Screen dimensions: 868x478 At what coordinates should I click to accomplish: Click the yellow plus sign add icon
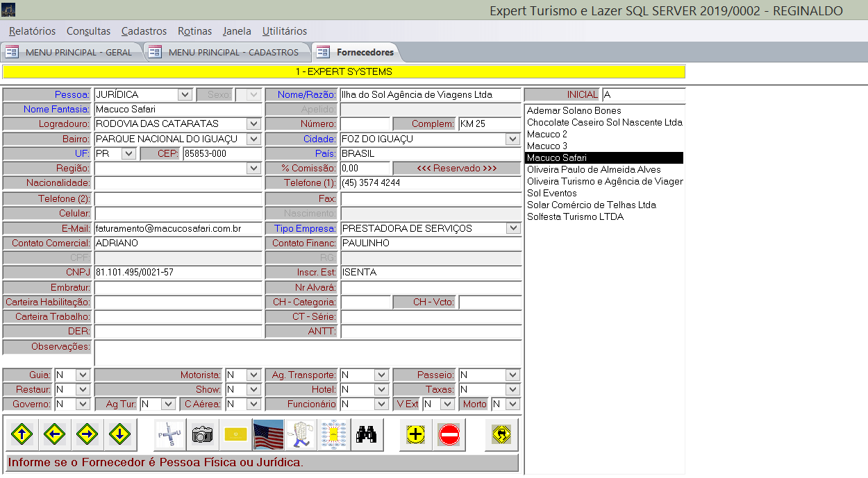[x=416, y=435]
